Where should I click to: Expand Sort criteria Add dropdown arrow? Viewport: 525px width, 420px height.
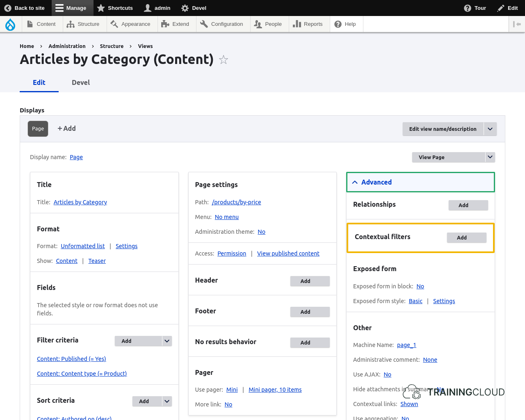167,401
